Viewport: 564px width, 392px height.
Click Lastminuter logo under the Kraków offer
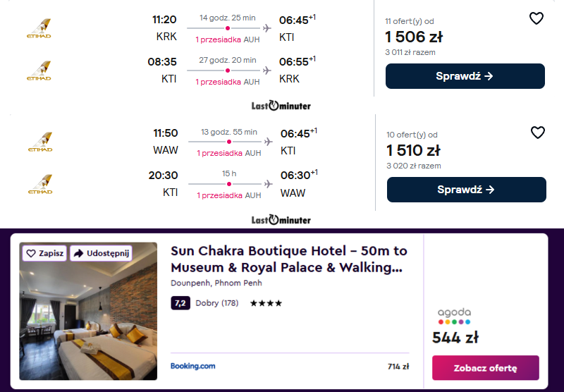[281, 106]
